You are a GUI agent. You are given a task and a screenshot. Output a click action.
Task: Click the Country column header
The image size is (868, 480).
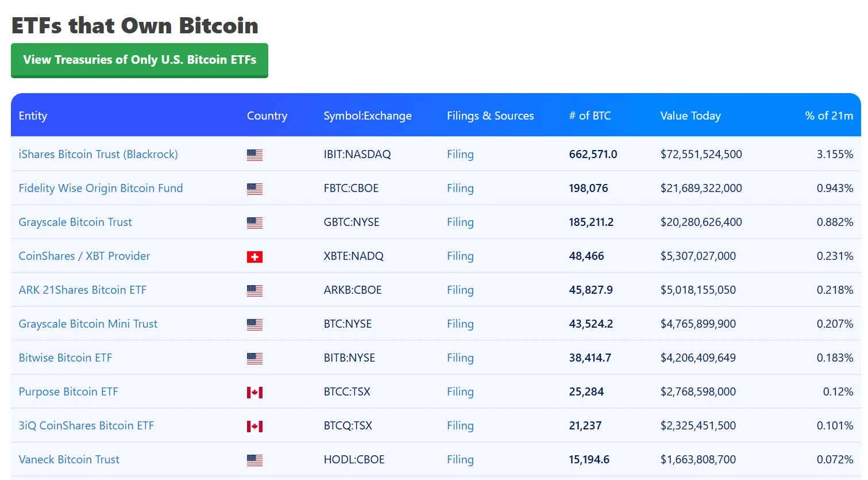pos(267,116)
